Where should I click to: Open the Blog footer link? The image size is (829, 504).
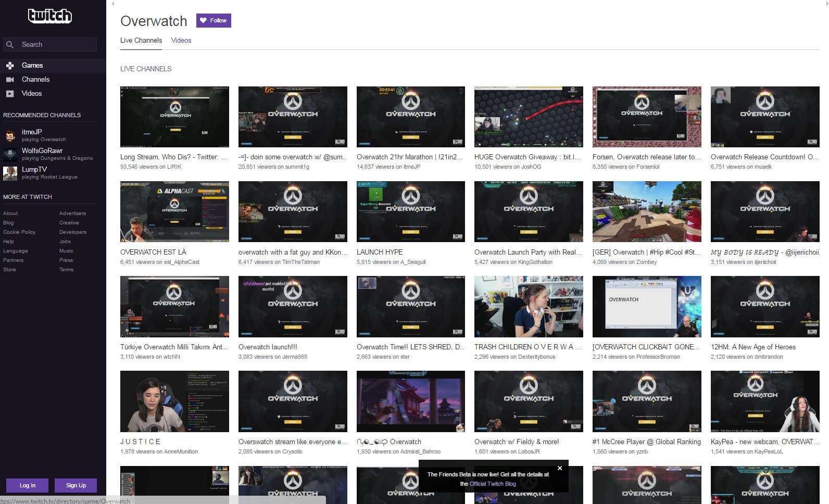[8, 223]
